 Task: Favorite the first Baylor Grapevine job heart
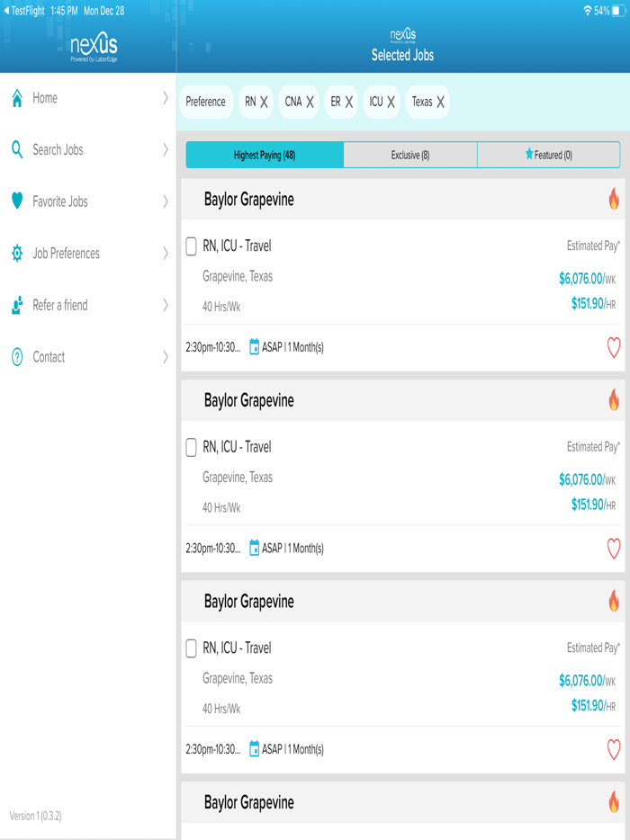coord(614,347)
